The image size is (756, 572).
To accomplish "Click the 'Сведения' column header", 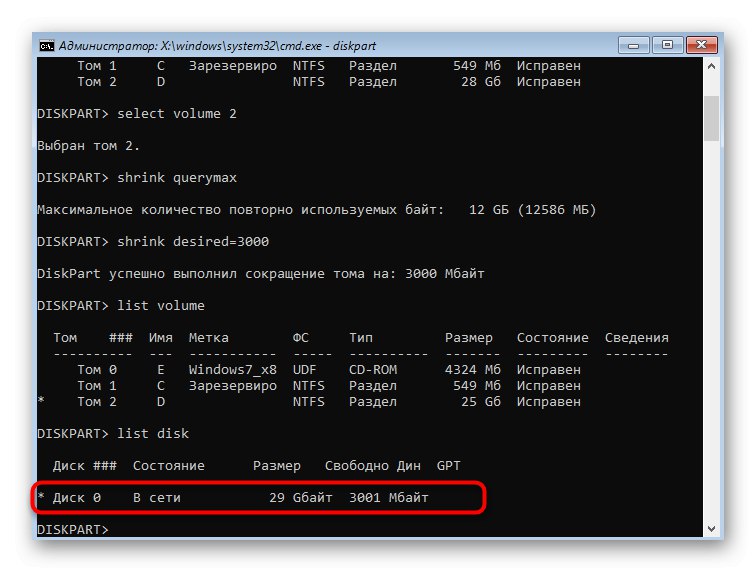I will pyautogui.click(x=636, y=338).
